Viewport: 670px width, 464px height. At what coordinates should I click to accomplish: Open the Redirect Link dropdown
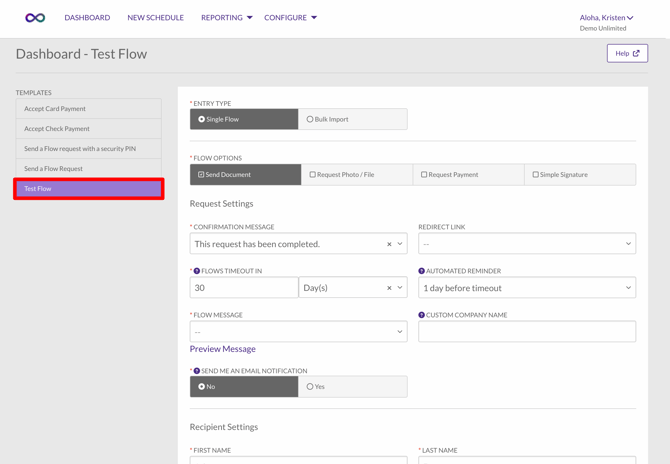pyautogui.click(x=526, y=244)
